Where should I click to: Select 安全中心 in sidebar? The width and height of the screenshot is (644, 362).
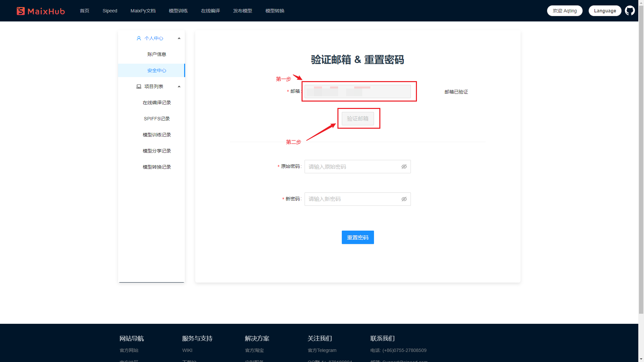151,70
